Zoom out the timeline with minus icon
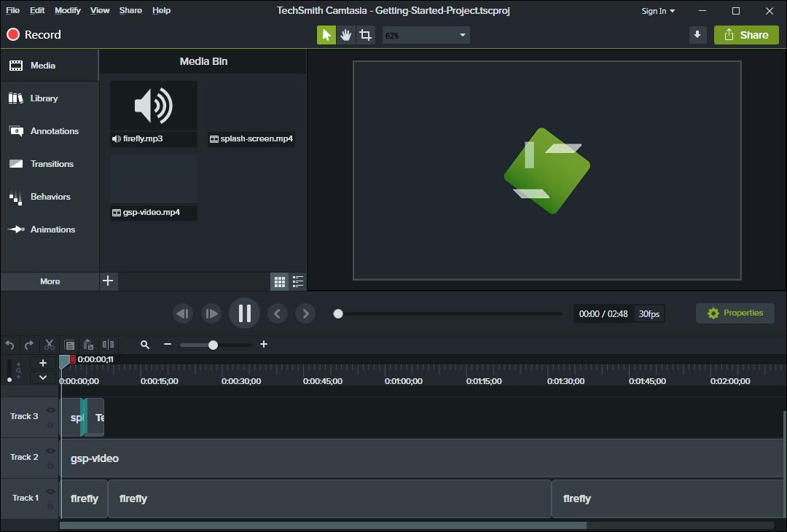787x532 pixels. coord(168,344)
